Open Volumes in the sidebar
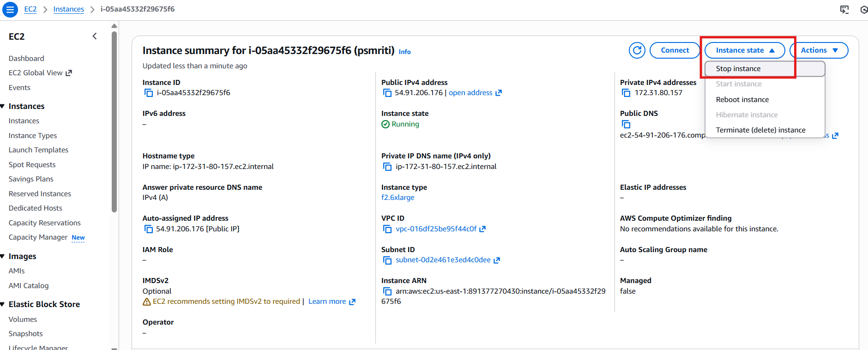Viewport: 868px width, 350px height. coord(23,320)
